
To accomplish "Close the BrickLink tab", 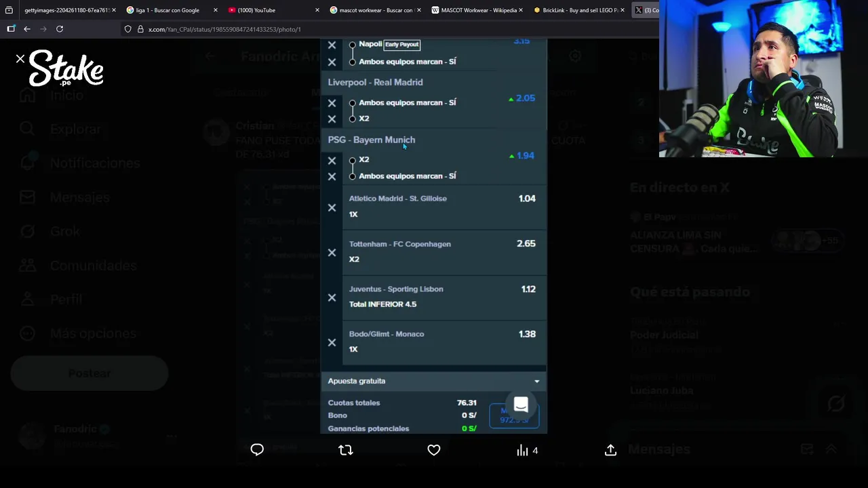I will coord(623,10).
